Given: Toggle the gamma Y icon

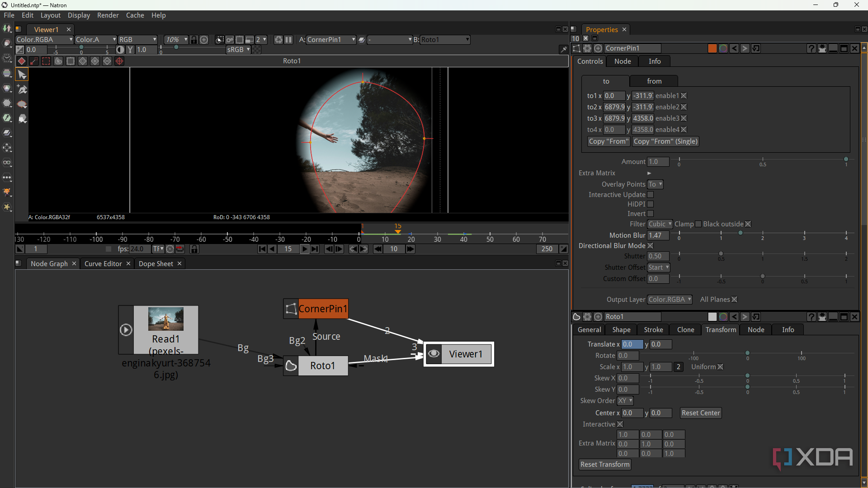Looking at the screenshot, I should pos(130,50).
